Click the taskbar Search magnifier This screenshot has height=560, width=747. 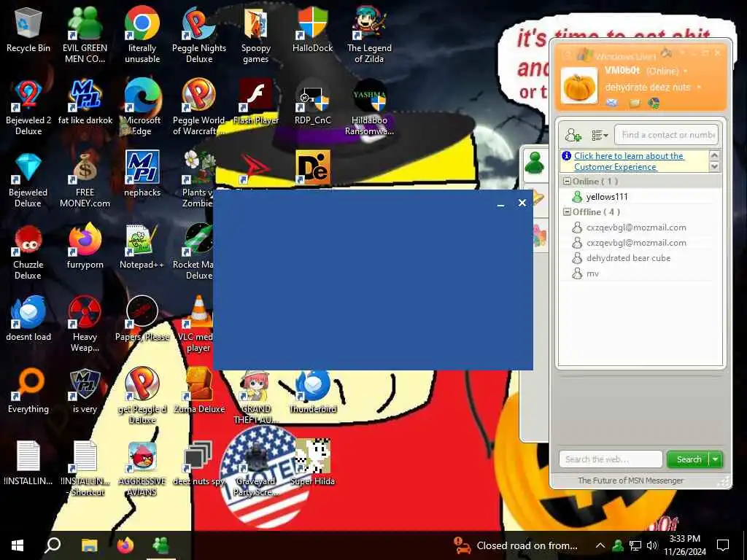[53, 545]
